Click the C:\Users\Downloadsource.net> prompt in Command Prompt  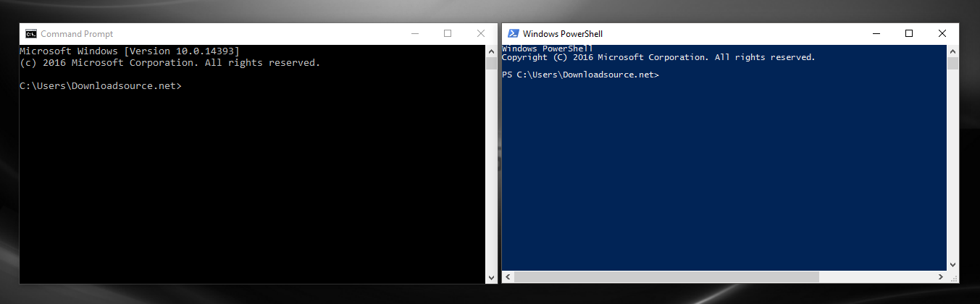coord(100,86)
